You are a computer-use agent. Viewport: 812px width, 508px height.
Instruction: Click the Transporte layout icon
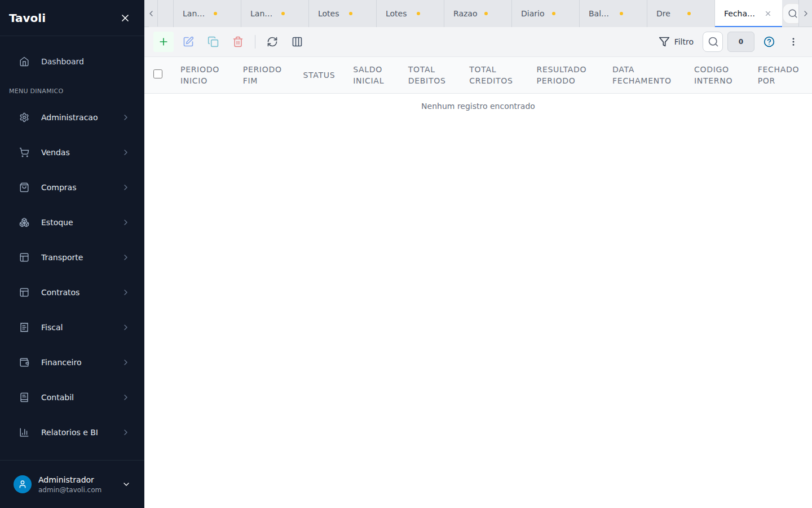(24, 257)
